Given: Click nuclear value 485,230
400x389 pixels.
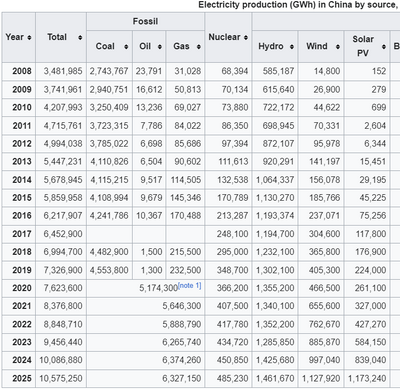Looking at the screenshot, I should tap(233, 379).
